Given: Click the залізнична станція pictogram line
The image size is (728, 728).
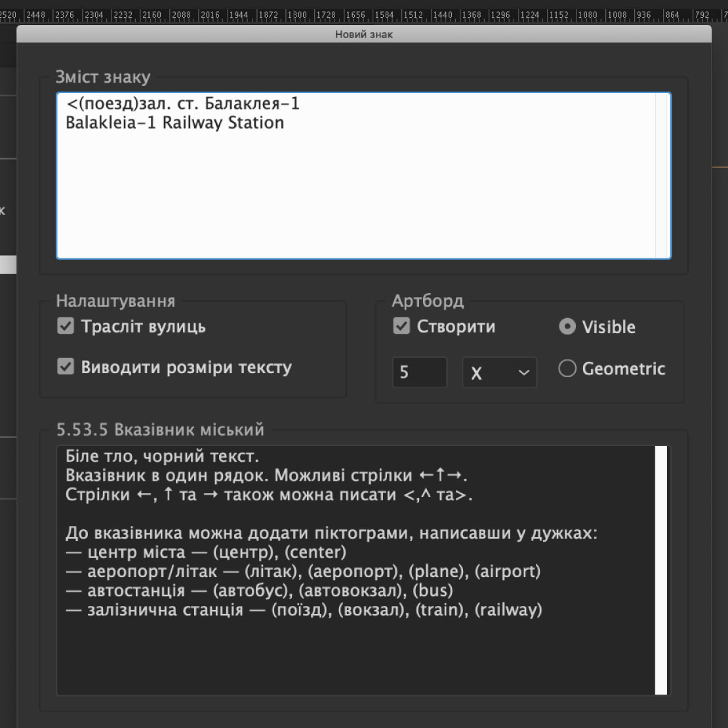Looking at the screenshot, I should pos(304,611).
